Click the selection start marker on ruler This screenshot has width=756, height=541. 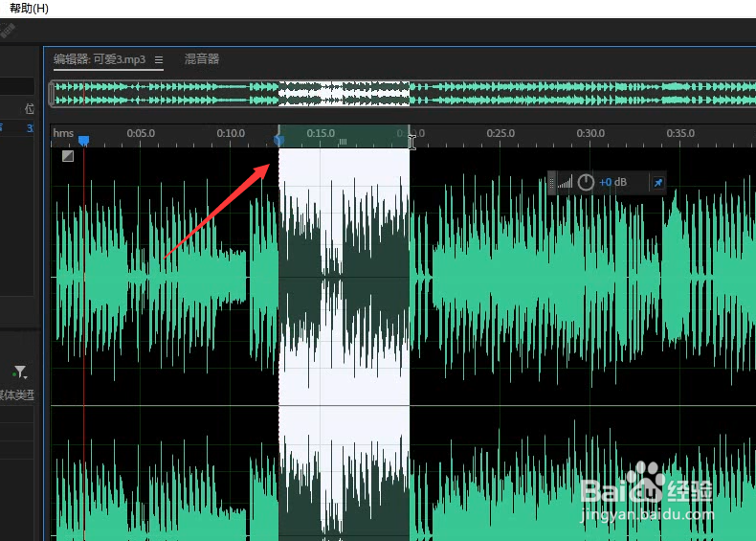pyautogui.click(x=278, y=140)
